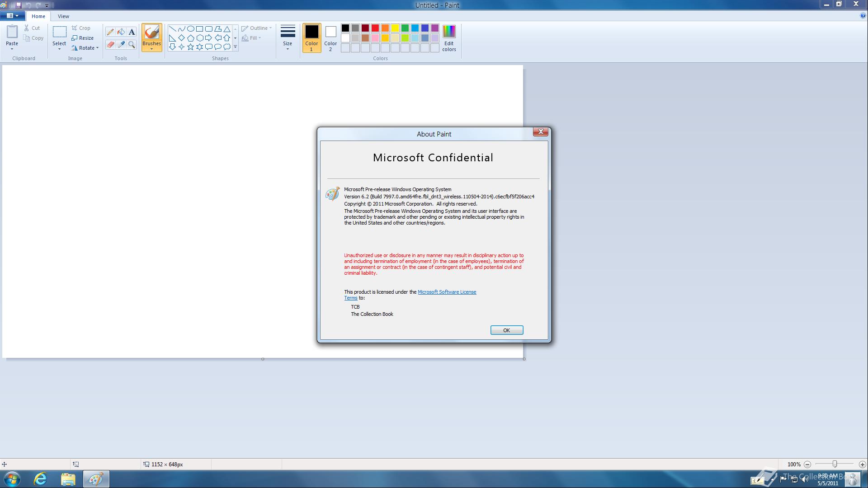868x488 pixels.
Task: Select the Fill with color bucket tool
Action: (x=121, y=32)
